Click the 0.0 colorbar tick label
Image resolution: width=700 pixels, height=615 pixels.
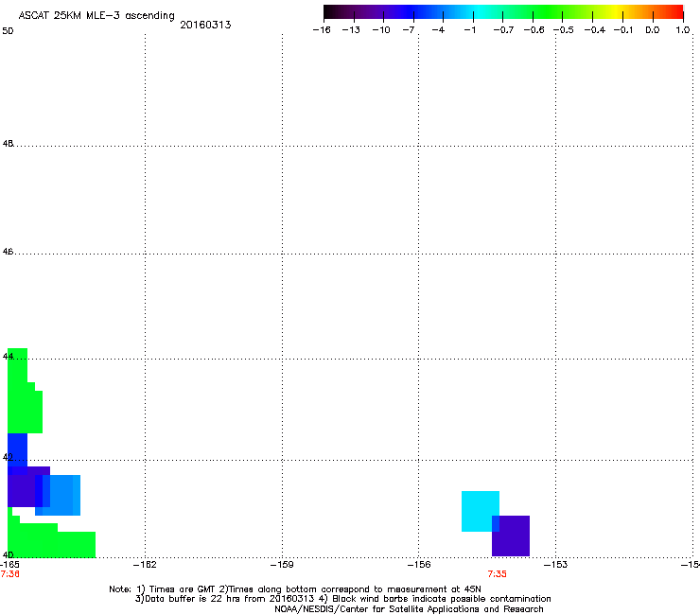(653, 30)
